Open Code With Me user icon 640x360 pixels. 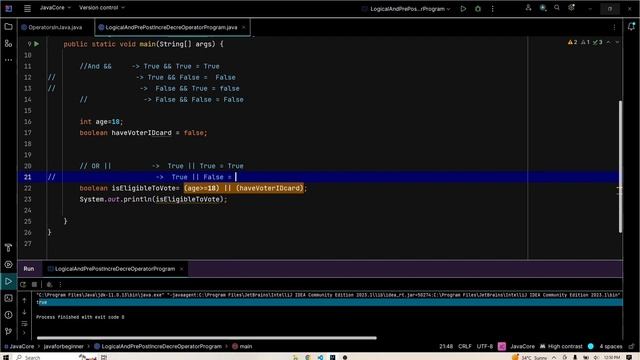528,8
